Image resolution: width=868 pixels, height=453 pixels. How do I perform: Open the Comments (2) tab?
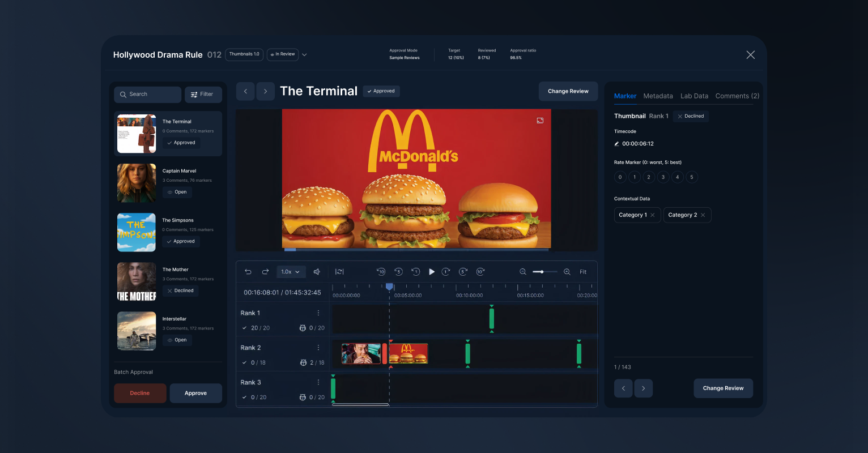click(x=737, y=96)
